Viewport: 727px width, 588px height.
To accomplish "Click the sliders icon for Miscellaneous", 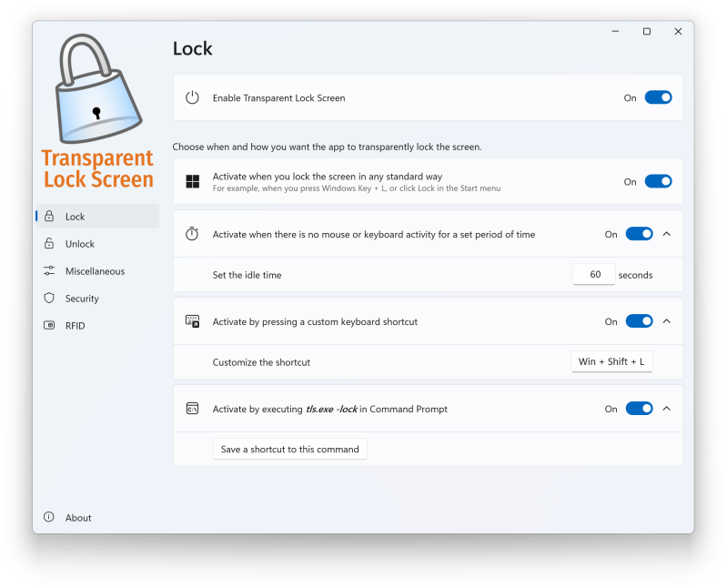I will coord(49,271).
